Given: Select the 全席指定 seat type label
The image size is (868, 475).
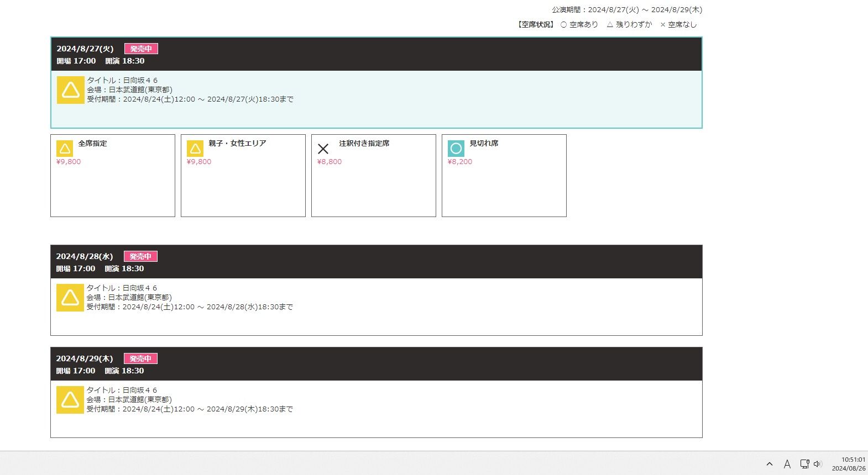Looking at the screenshot, I should (x=92, y=144).
